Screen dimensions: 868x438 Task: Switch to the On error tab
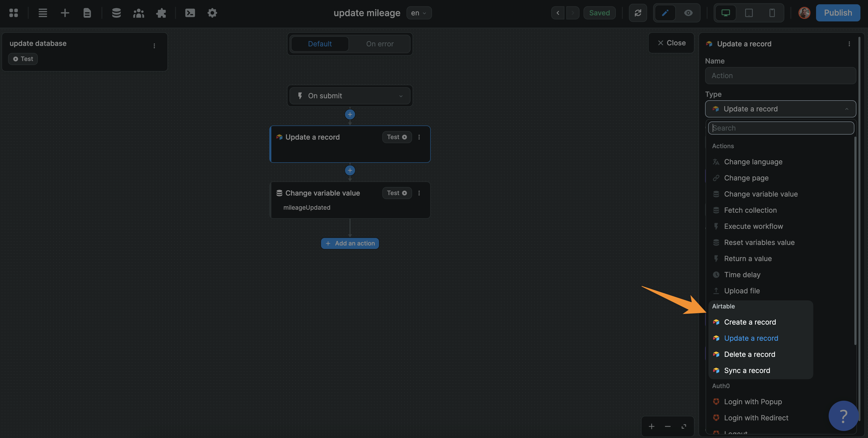[380, 44]
